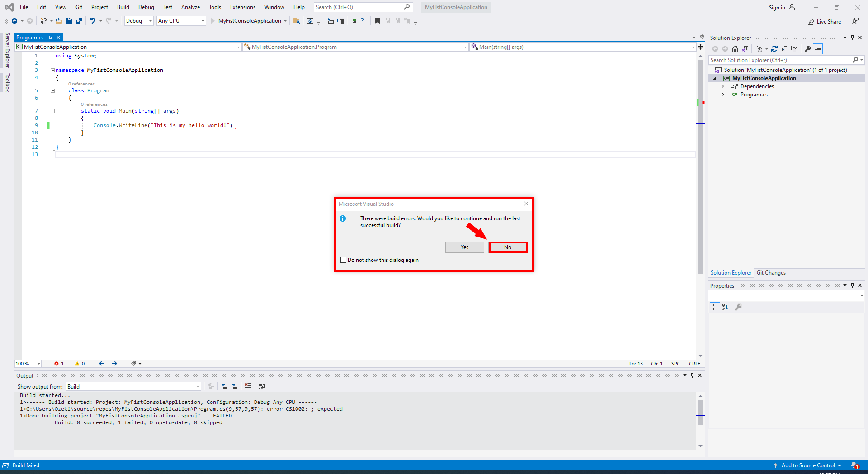Screen dimensions: 868x474
Task: Open the Debug configuration dropdown
Action: (139, 21)
